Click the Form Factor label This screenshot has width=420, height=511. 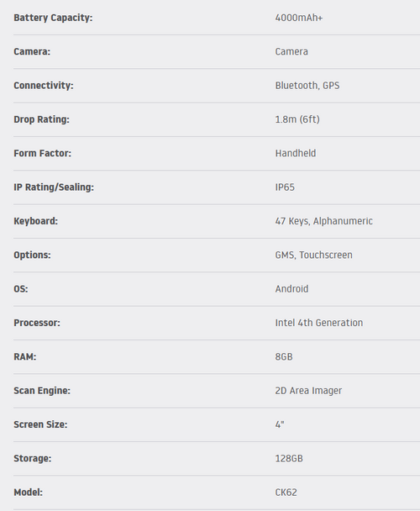[x=42, y=154]
